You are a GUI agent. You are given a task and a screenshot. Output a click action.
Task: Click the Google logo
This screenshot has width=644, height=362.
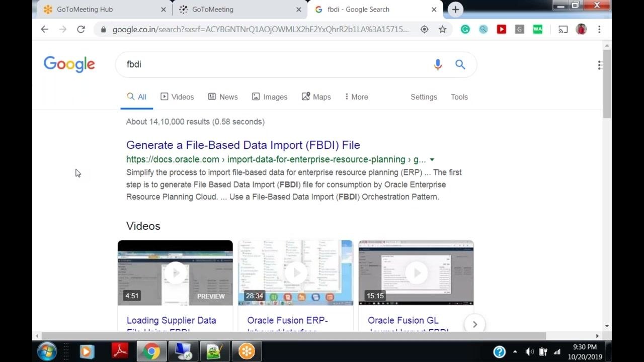[69, 64]
